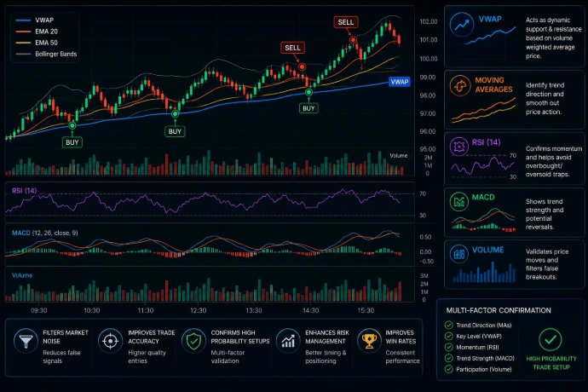Click the 95.00 price axis label
The height and width of the screenshot is (392, 588).
coord(428,149)
